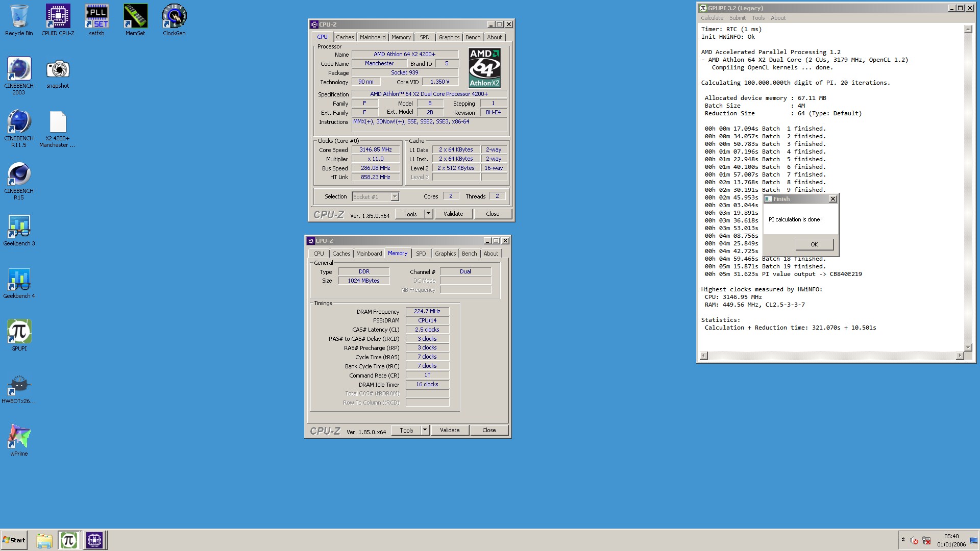Open the Socket #1 selection dropdown

pos(376,196)
